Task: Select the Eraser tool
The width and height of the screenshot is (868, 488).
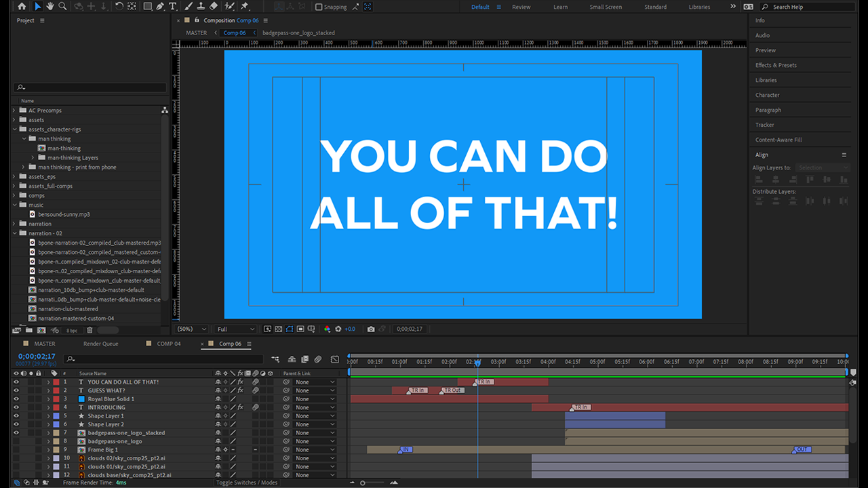Action: pyautogui.click(x=214, y=6)
